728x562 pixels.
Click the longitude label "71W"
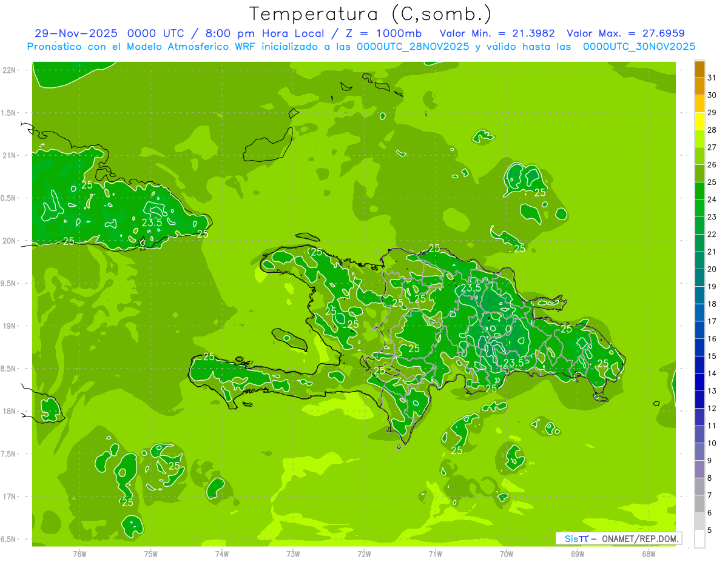tap(435, 554)
